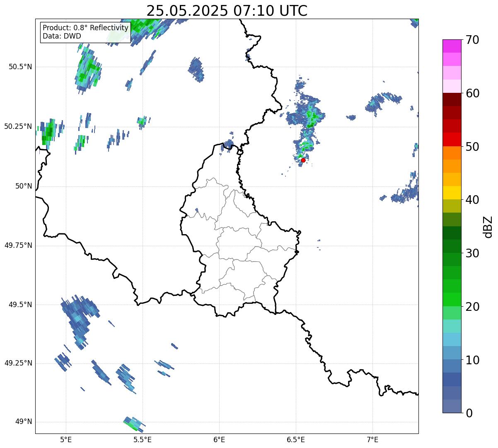Image resolution: width=498 pixels, height=448 pixels.
Task: Click the 'Data: DWD' label
Action: (x=62, y=36)
